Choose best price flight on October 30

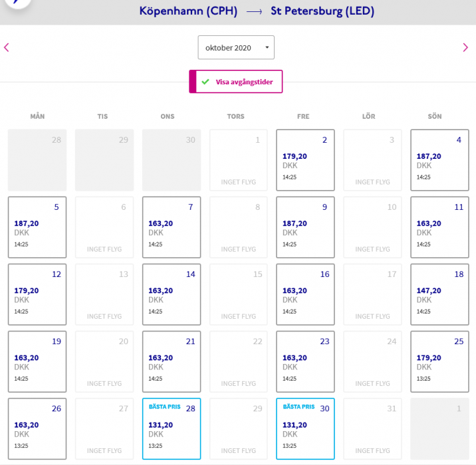[305, 428]
